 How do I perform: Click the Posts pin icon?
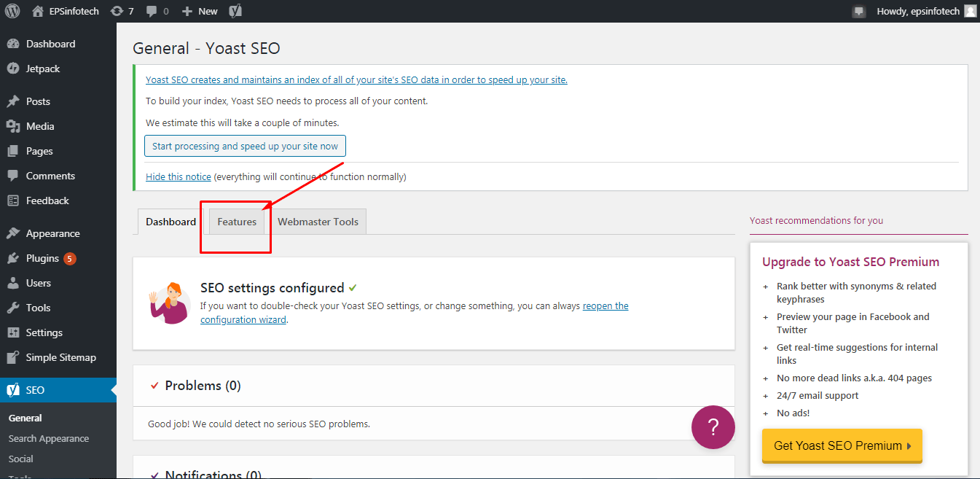coord(13,101)
